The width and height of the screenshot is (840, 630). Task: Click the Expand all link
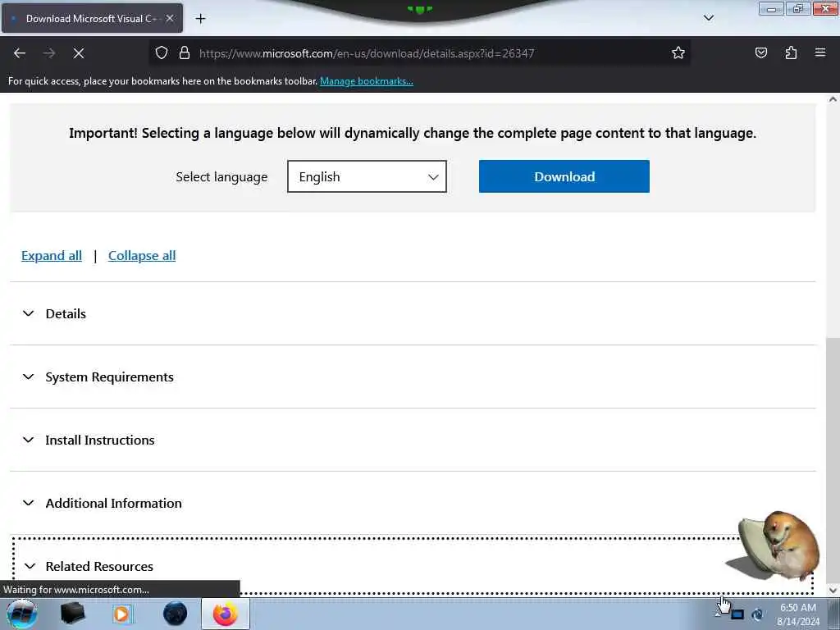52,256
